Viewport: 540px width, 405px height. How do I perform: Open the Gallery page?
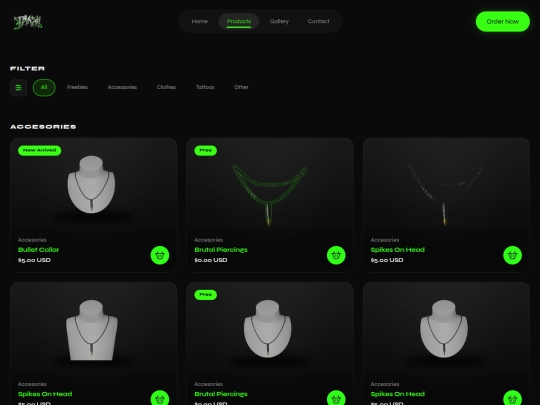pos(279,21)
